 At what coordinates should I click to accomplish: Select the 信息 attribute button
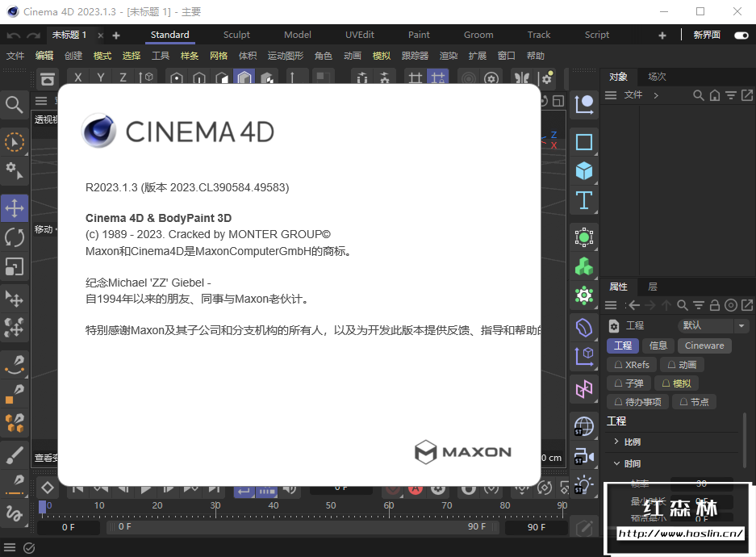(x=658, y=346)
